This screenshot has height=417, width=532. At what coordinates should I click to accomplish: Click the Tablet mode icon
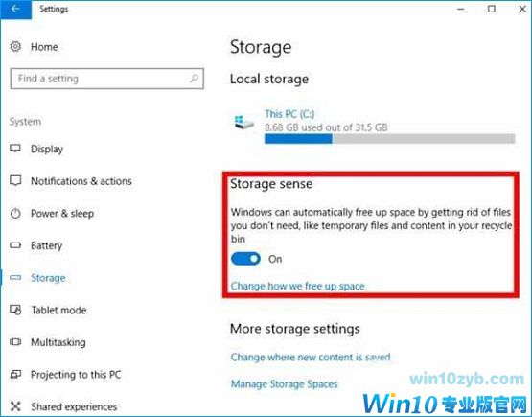15,310
